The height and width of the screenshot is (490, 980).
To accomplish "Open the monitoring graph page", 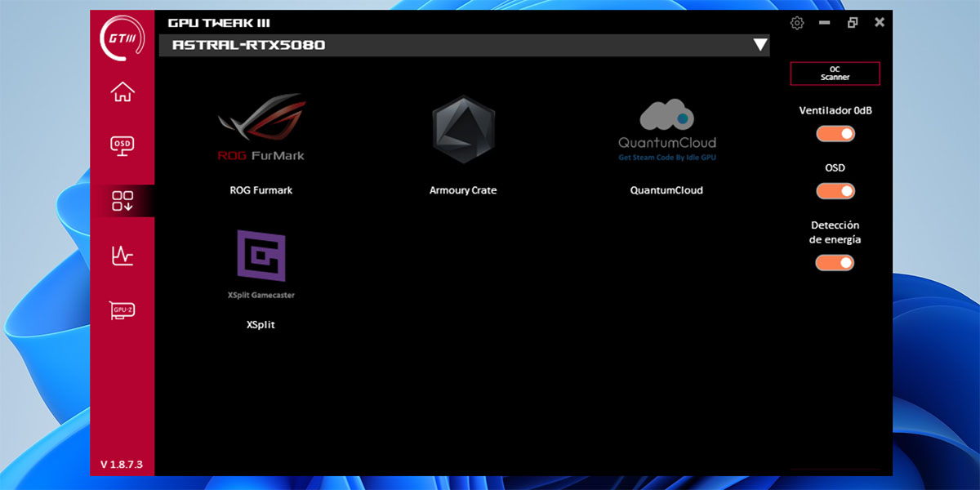I will click(122, 256).
